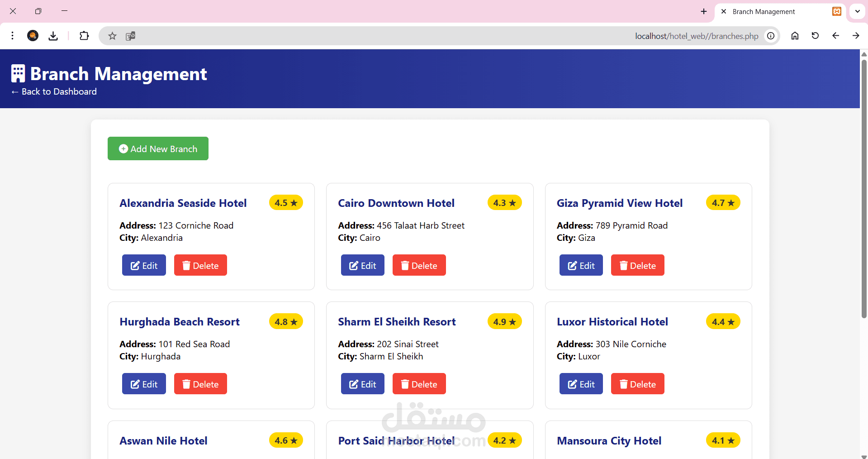
Task: Delete the Alexandria Seaside Hotel branch
Action: point(200,265)
